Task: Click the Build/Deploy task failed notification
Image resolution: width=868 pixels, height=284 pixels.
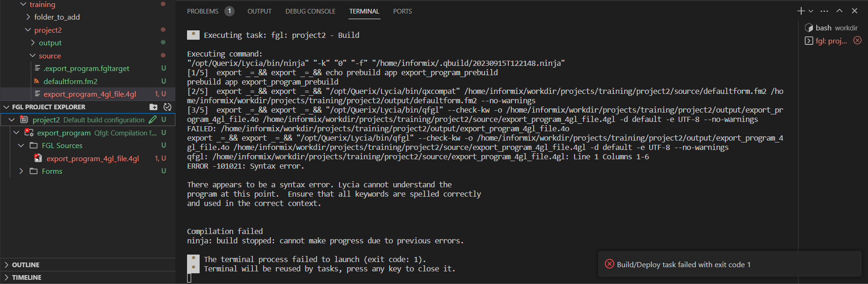Action: pyautogui.click(x=683, y=264)
